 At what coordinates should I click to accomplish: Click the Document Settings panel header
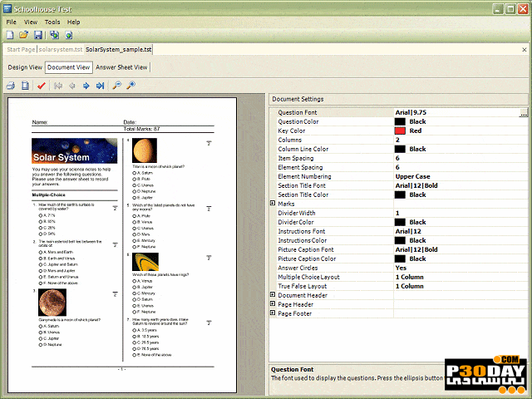pyautogui.click(x=398, y=99)
